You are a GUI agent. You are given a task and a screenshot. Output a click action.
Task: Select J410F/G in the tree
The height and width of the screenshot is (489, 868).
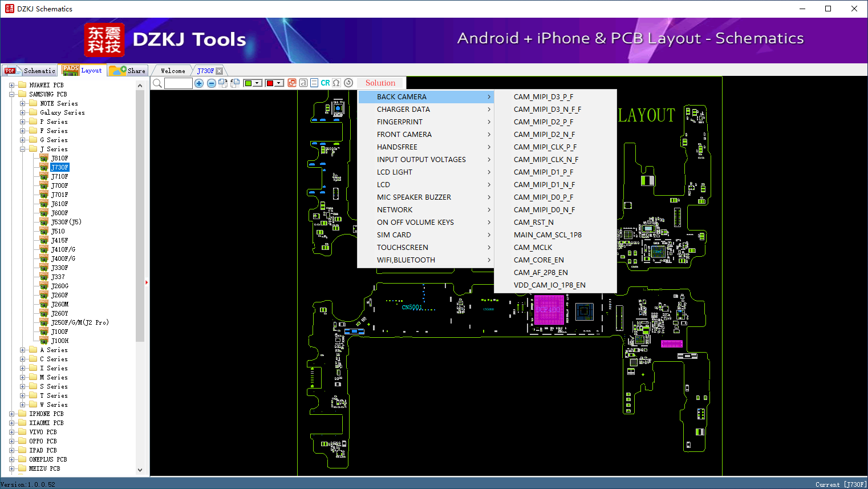click(63, 249)
